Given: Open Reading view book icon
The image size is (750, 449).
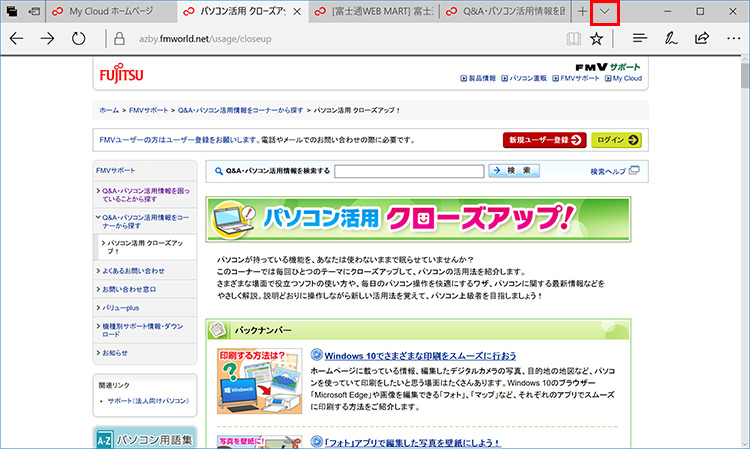Looking at the screenshot, I should 572,39.
